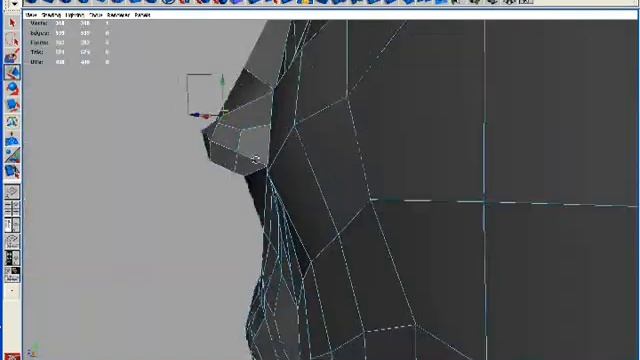Open the Lighting panel menu

point(75,15)
